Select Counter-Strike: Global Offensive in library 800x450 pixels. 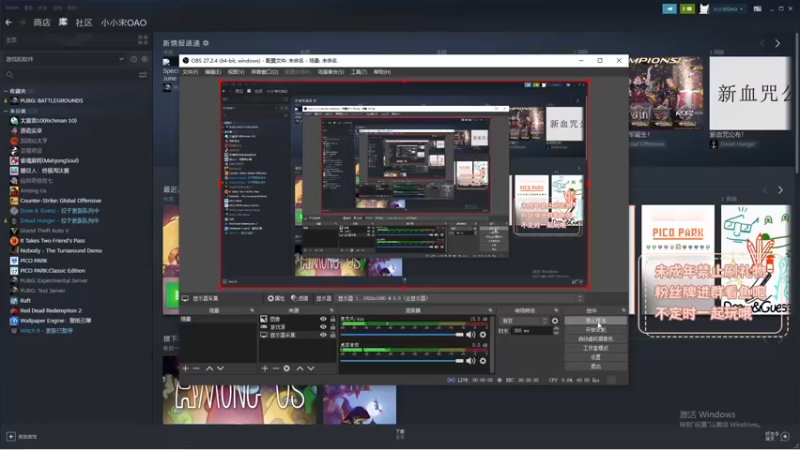click(60, 201)
